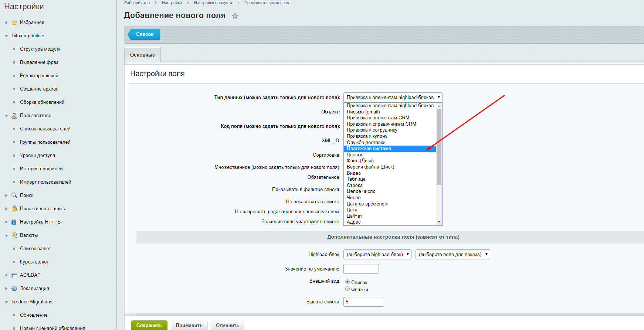The height and width of the screenshot is (330, 644).
Task: Click the Высота списка input field
Action: 363,302
